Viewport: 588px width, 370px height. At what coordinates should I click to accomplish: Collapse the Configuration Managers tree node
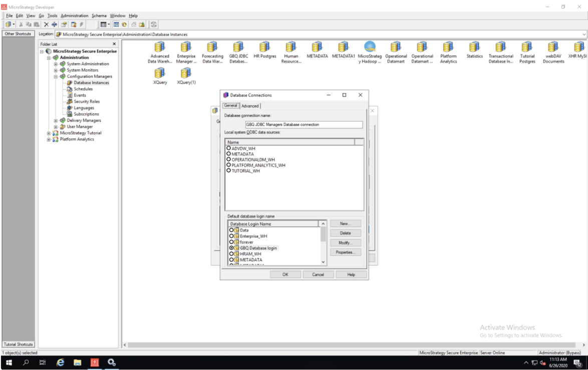point(56,77)
